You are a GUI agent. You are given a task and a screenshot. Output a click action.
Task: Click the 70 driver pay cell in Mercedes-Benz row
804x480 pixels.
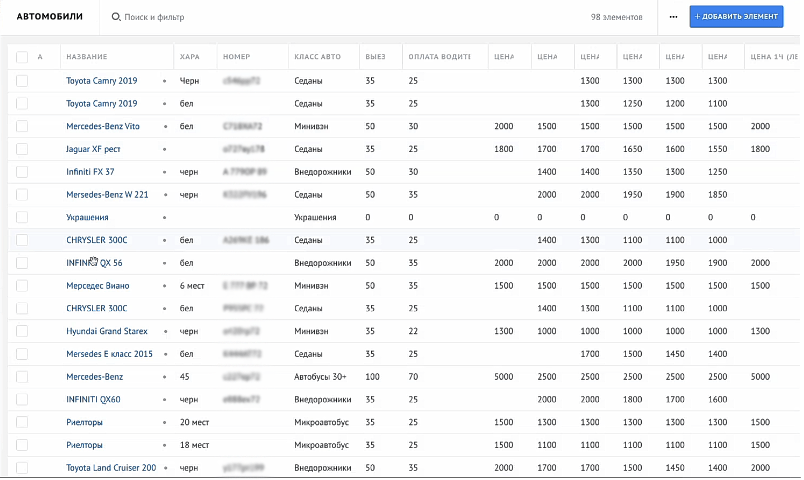pyautogui.click(x=413, y=377)
